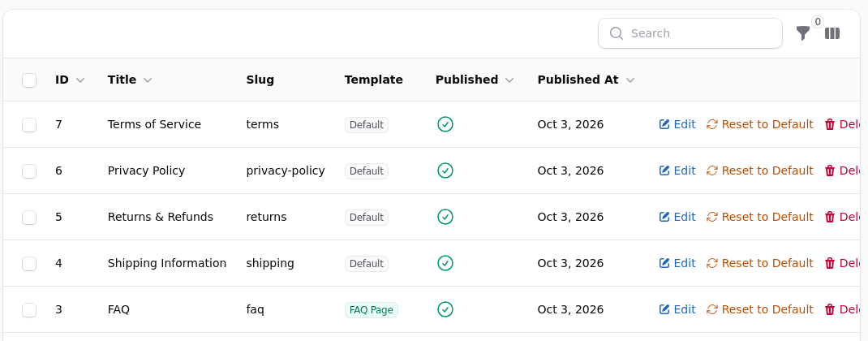Reset FAQ page to Default

760,309
